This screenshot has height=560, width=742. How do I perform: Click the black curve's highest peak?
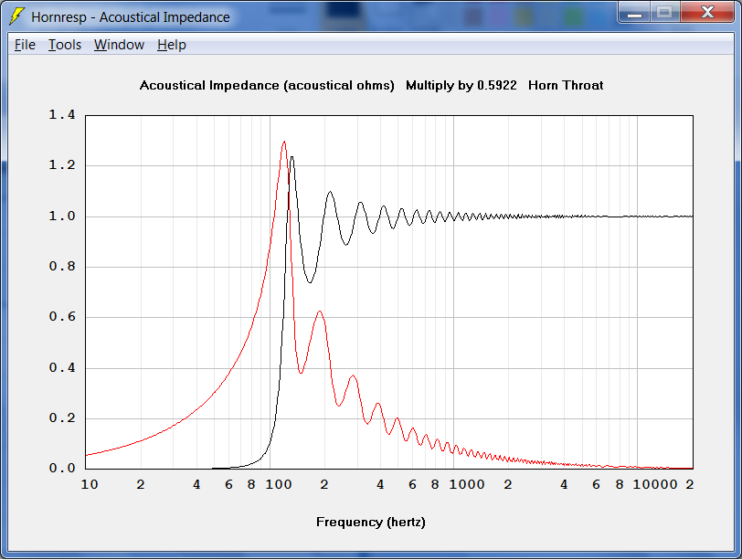pos(292,157)
